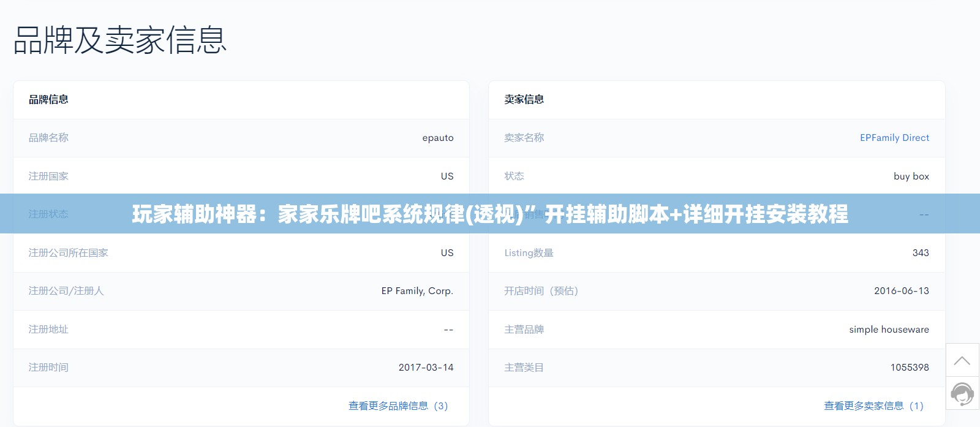This screenshot has height=427, width=980.
Task: Select the simple houseware value
Action: click(889, 329)
